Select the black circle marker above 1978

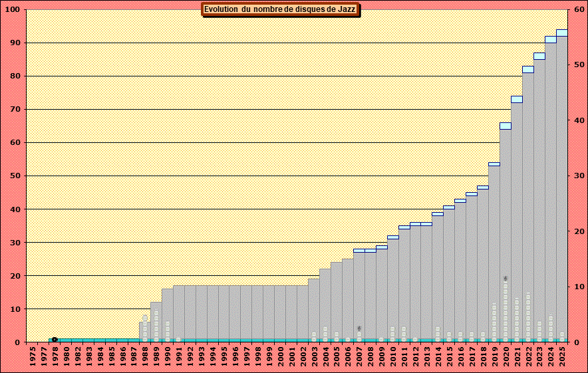click(x=55, y=339)
